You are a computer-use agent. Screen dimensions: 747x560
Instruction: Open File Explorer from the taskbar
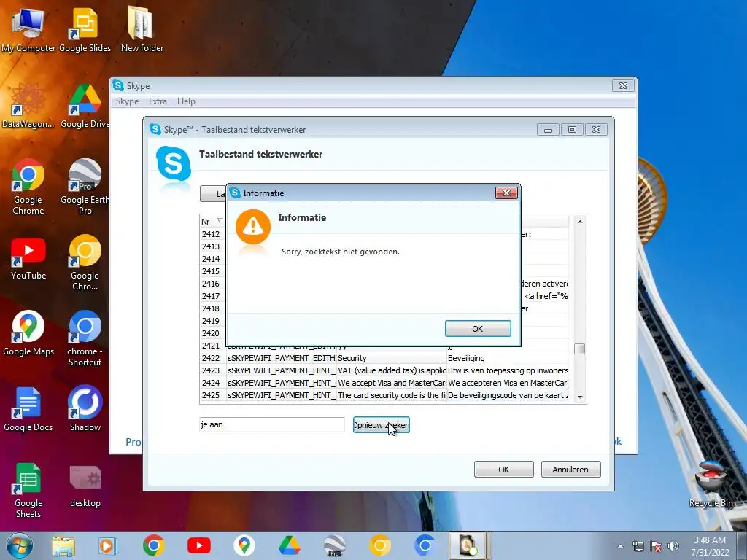(63, 545)
